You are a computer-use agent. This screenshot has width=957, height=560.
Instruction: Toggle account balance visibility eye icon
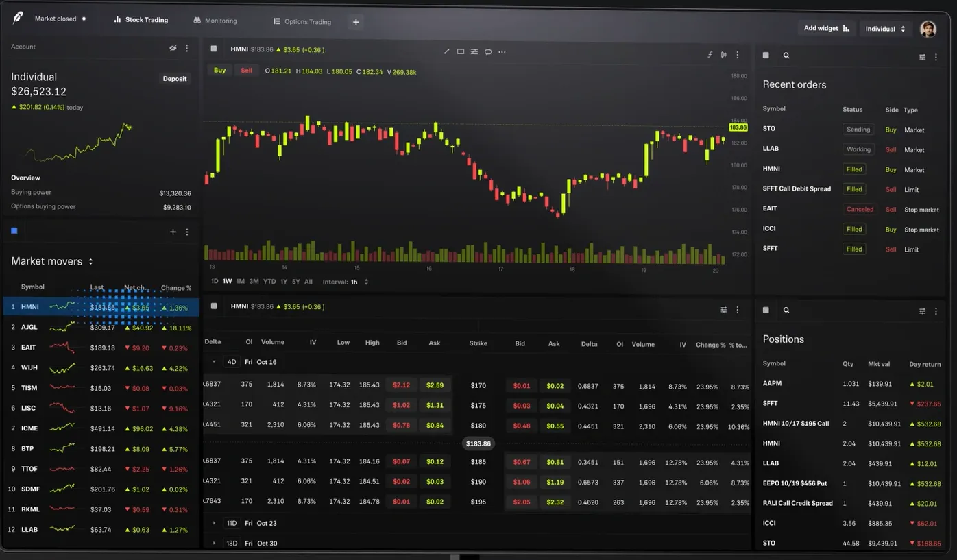tap(173, 48)
